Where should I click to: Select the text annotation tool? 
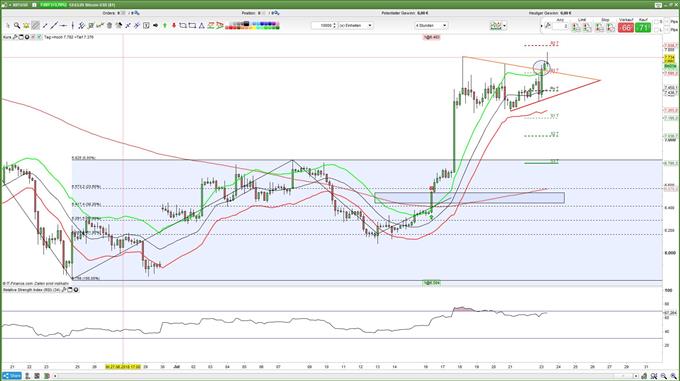coord(146,26)
